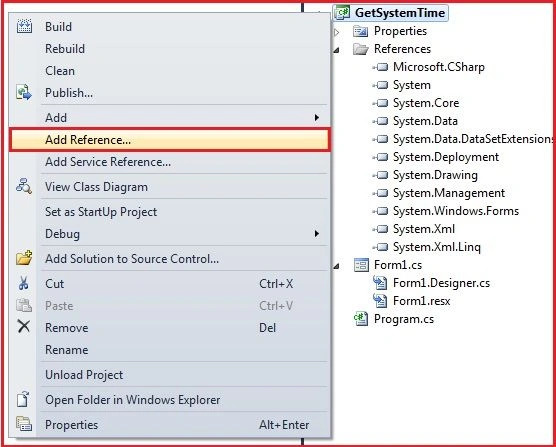556x447 pixels.
Task: Open the Add submenu arrow
Action: tap(317, 117)
